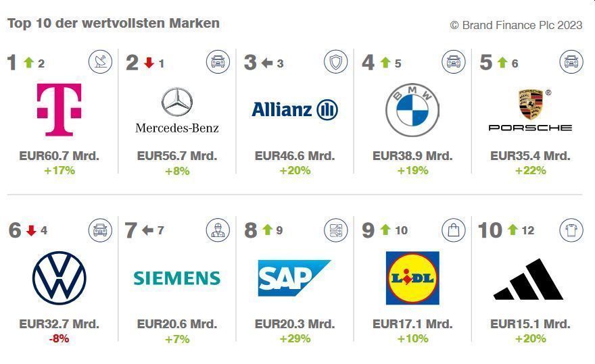Screen dimensions: 595x364
Task: Click the Brand Finance Plc 2023 copyright text
Action: [516, 25]
